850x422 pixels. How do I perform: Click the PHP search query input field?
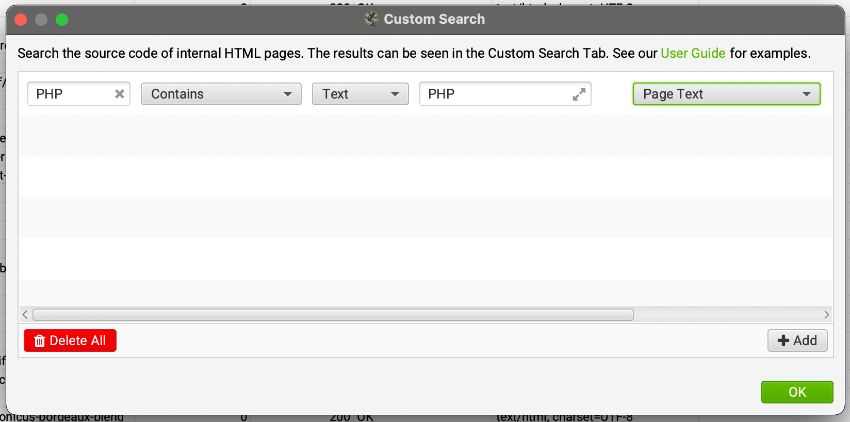click(495, 94)
